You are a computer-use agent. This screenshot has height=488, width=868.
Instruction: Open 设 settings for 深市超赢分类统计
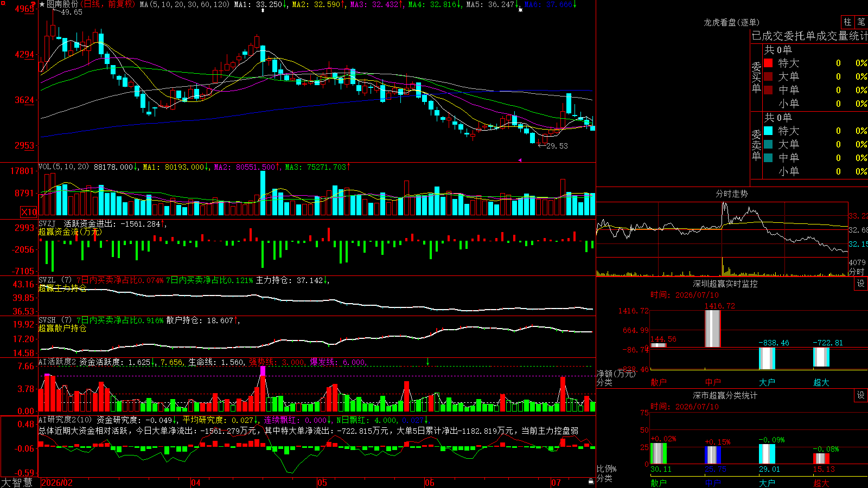(861, 395)
